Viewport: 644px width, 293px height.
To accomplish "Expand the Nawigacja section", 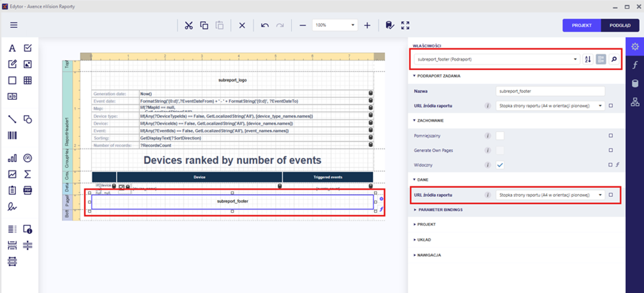I will (429, 255).
